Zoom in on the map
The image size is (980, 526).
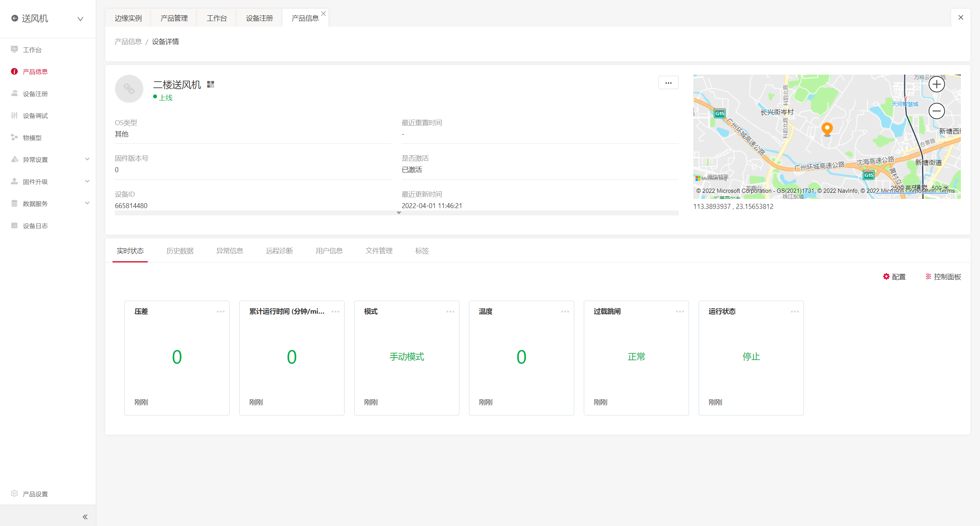(x=936, y=84)
